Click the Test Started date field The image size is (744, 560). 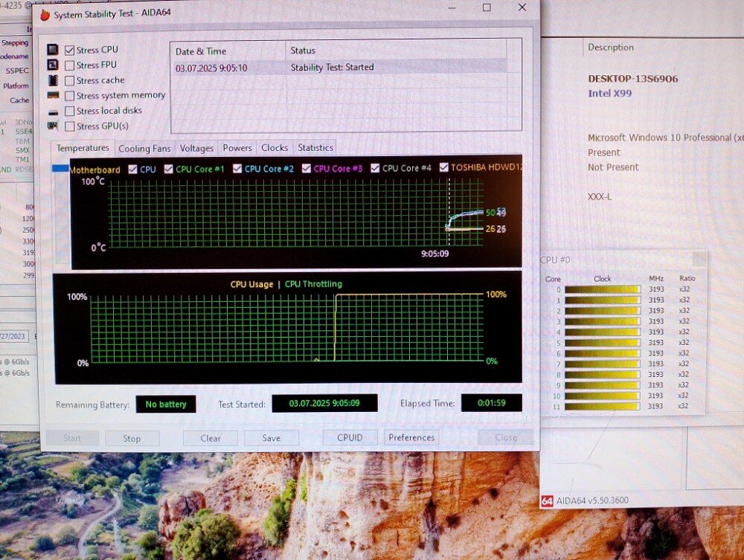[x=324, y=403]
